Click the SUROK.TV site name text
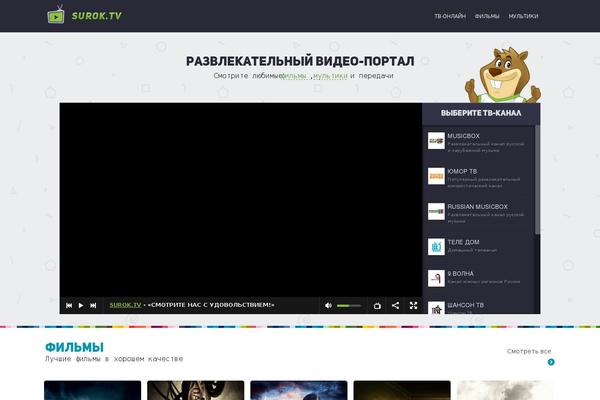Screen dimensions: 600x400 click(96, 16)
